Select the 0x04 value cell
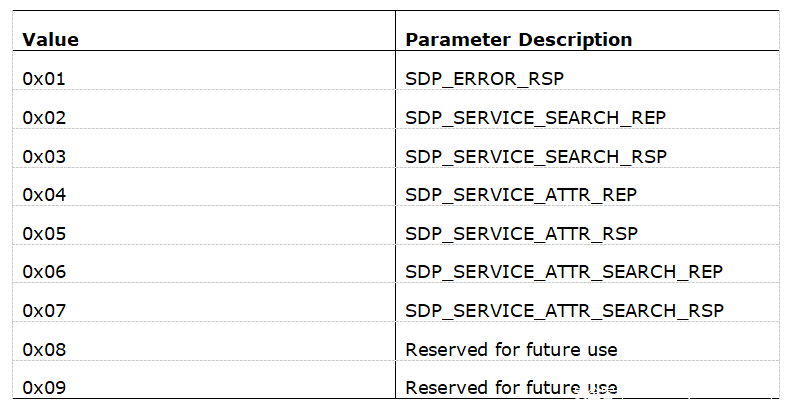Image resolution: width=790 pixels, height=412 pixels. pos(44,194)
